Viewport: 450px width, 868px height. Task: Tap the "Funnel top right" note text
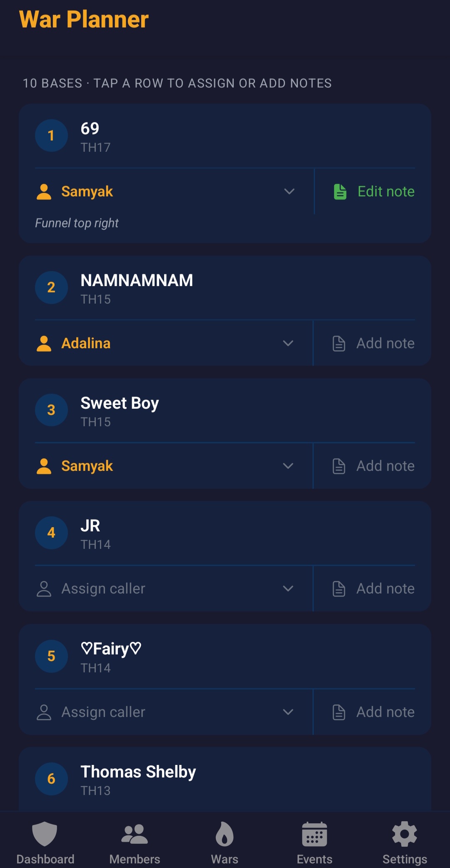pos(77,223)
